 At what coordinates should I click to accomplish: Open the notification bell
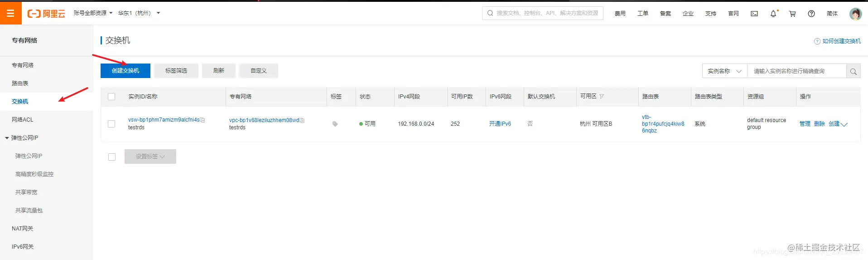773,14
